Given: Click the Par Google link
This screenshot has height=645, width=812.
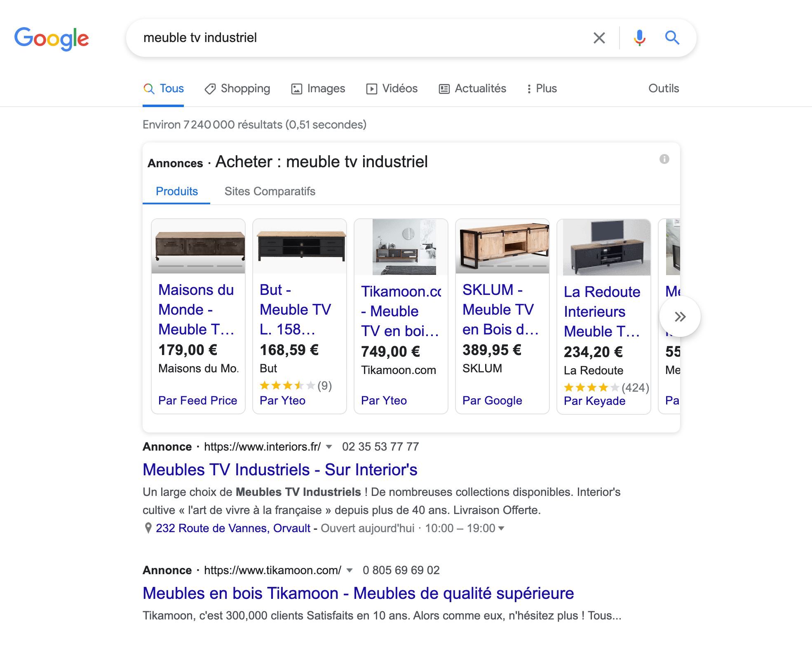Looking at the screenshot, I should click(492, 400).
